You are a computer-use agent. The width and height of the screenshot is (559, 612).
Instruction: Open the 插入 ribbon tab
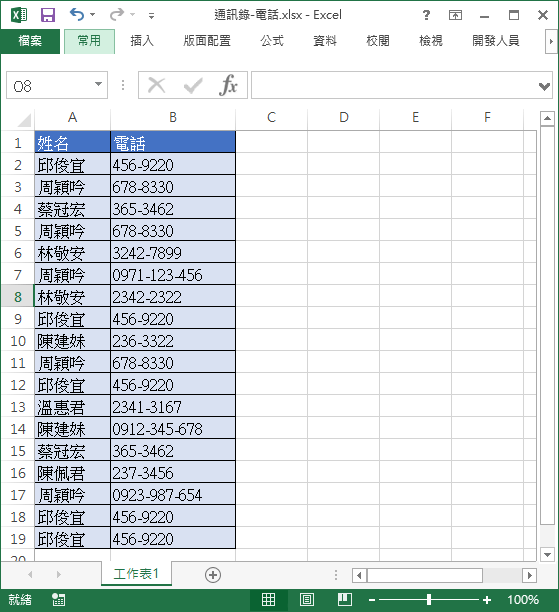[x=142, y=41]
